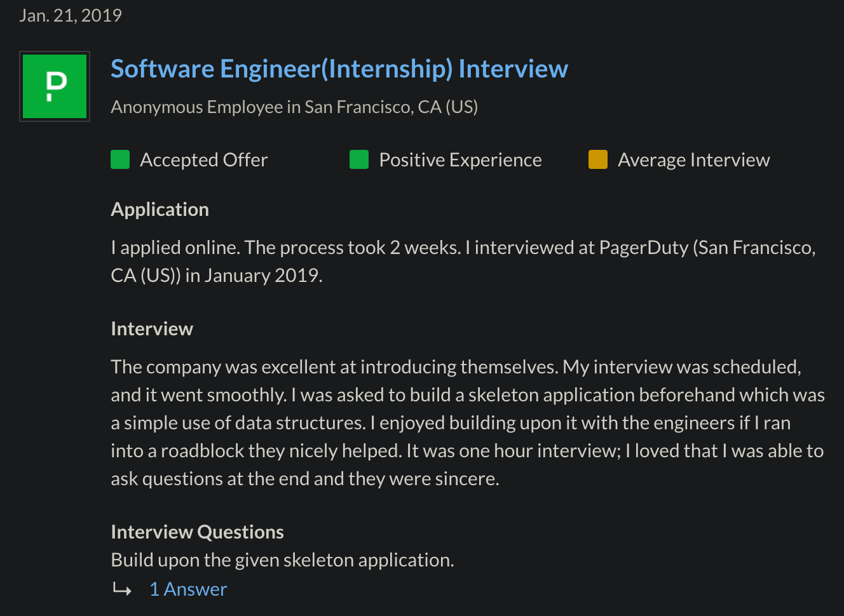Click the Accepted Offer label
The image size is (844, 616).
tap(203, 159)
